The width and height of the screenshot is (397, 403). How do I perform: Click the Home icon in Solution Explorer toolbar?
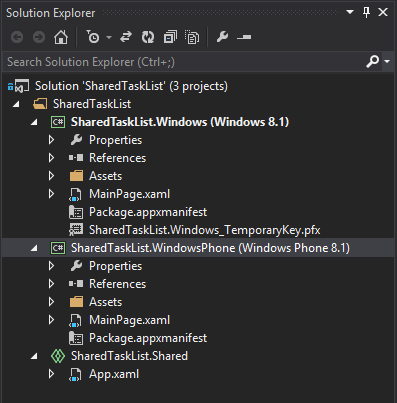61,37
